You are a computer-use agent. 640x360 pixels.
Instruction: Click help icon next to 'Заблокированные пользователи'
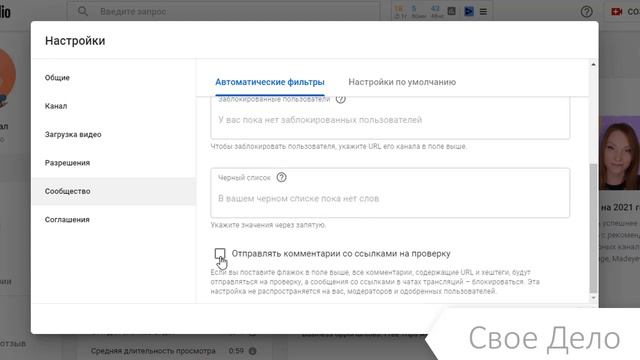point(340,99)
